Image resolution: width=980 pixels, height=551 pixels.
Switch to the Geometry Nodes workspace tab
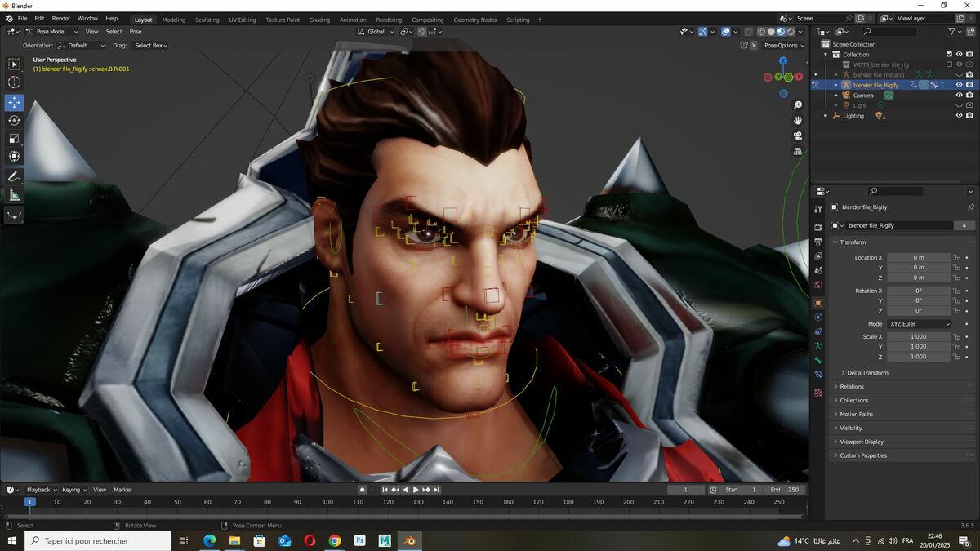click(474, 20)
